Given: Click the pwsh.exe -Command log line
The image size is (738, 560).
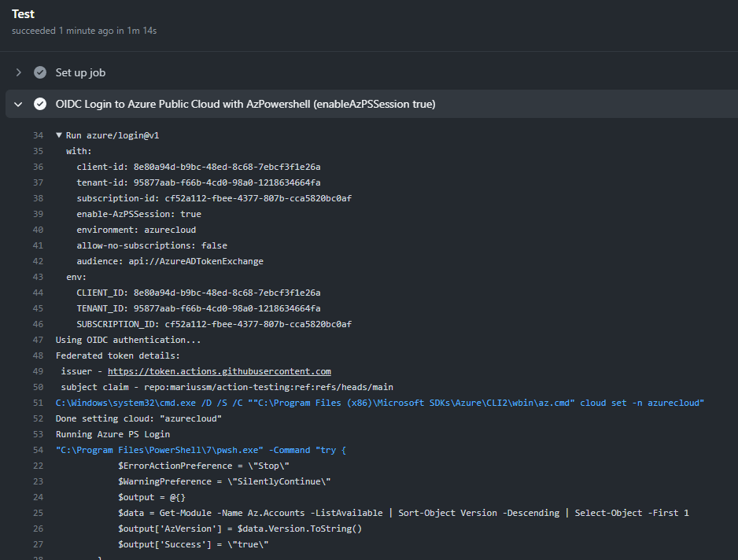Looking at the screenshot, I should pos(201,450).
